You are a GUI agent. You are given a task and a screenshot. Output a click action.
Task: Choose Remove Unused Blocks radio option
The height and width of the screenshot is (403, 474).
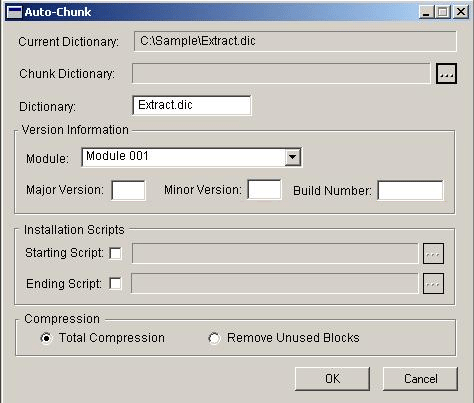click(x=214, y=338)
